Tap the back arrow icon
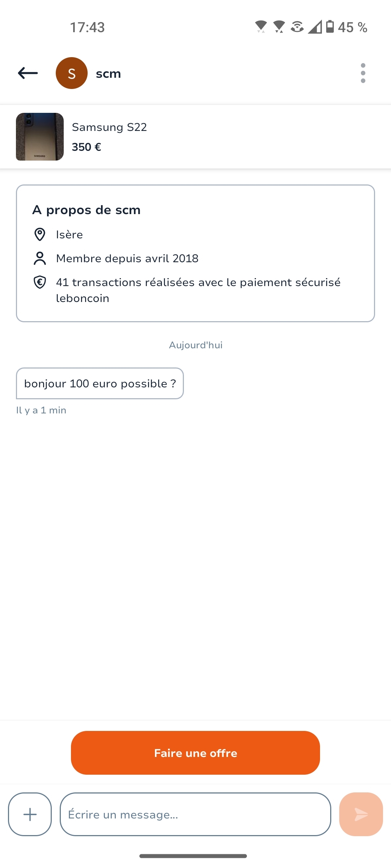This screenshot has height=868, width=391. (x=28, y=73)
